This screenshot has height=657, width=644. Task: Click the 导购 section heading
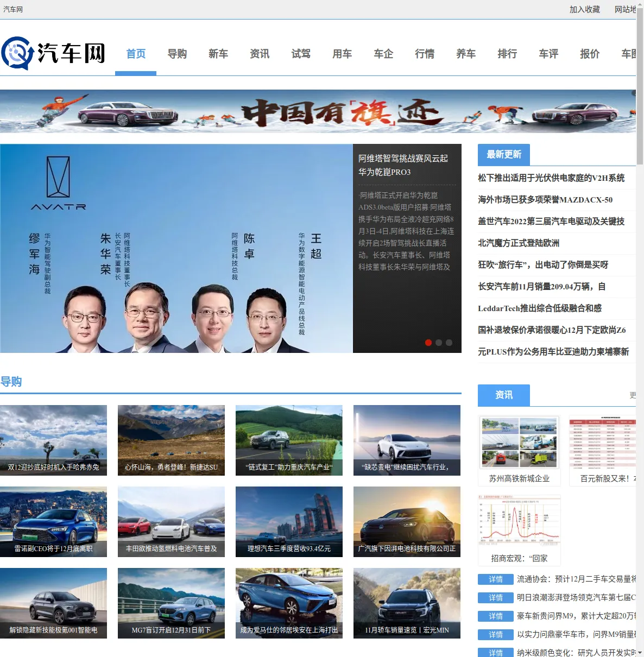click(11, 382)
